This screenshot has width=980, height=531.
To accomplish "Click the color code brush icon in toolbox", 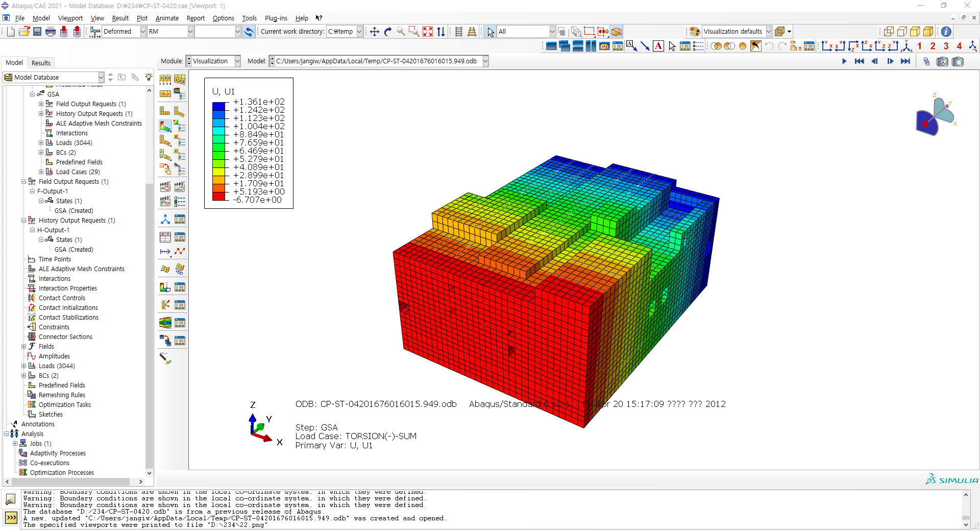I will (x=165, y=358).
